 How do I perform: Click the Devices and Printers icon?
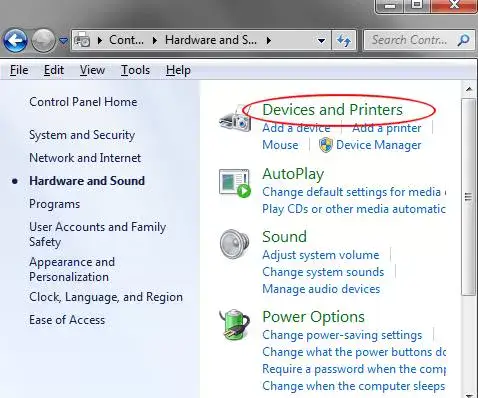coord(235,120)
